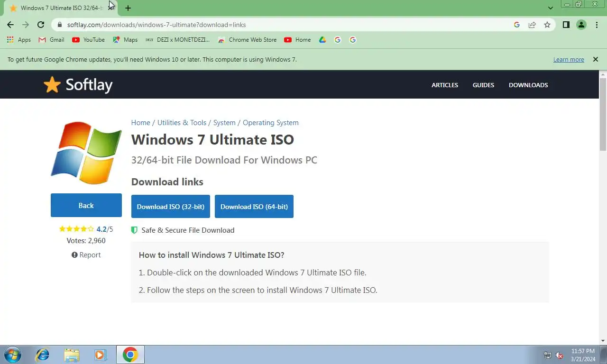Open taskbar clock showing 11:57 PM
This screenshot has height=364, width=607.
[x=583, y=355]
